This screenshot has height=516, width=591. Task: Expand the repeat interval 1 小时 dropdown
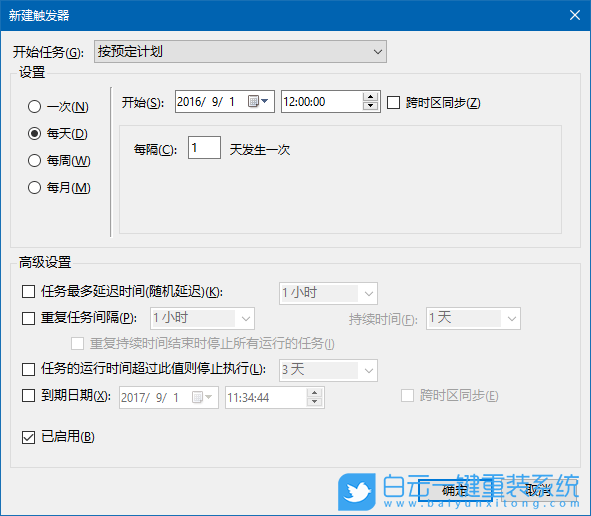[x=202, y=318]
